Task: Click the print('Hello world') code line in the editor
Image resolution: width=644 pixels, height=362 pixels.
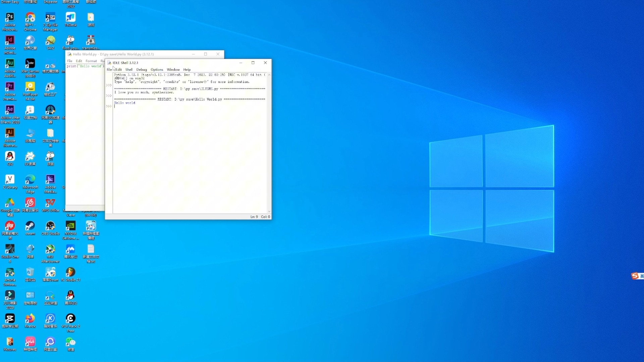Action: point(85,66)
